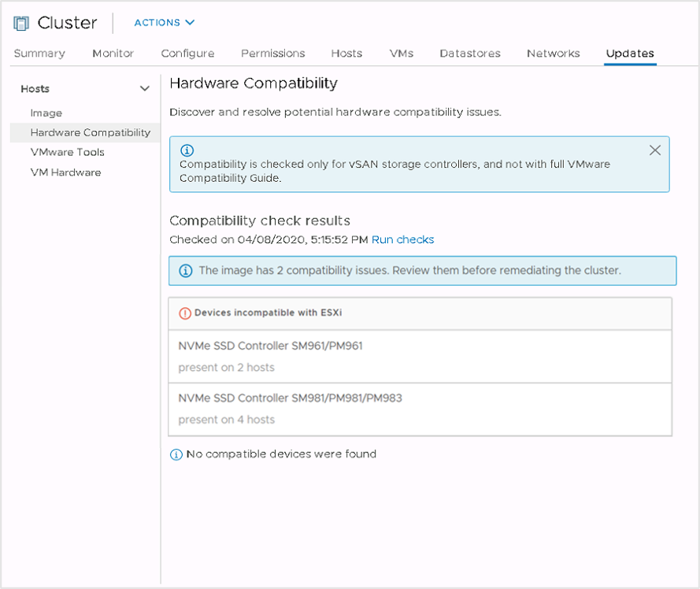Click the Cluster object icon

(x=21, y=23)
